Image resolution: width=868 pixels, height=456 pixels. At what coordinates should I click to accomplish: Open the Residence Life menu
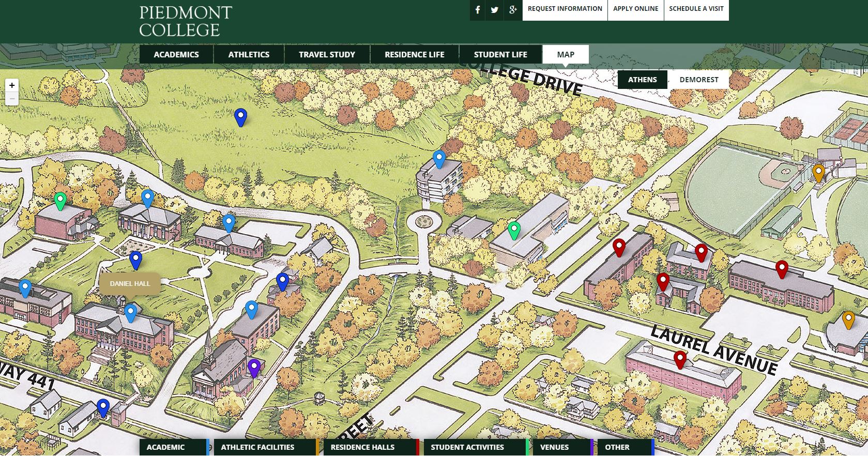coord(415,54)
